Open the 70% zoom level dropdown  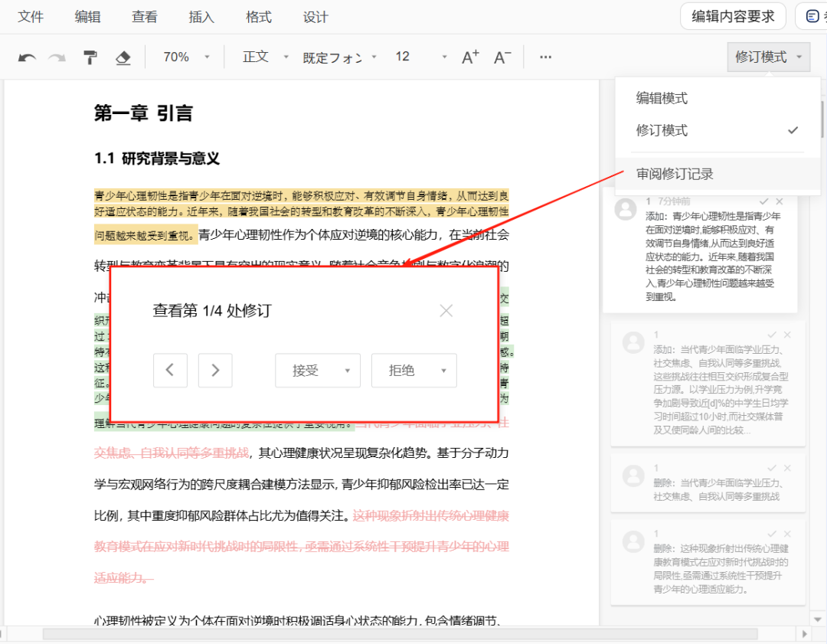(186, 57)
